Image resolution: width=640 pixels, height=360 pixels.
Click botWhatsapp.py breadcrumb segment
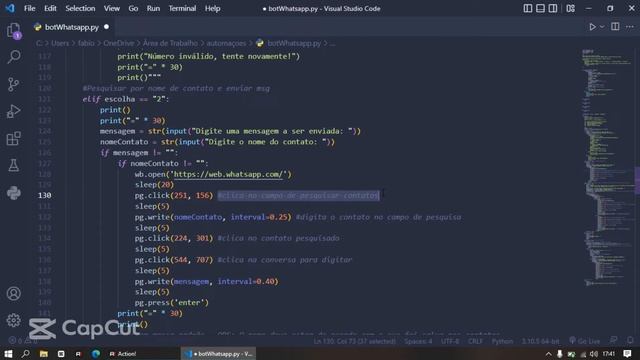click(294, 43)
